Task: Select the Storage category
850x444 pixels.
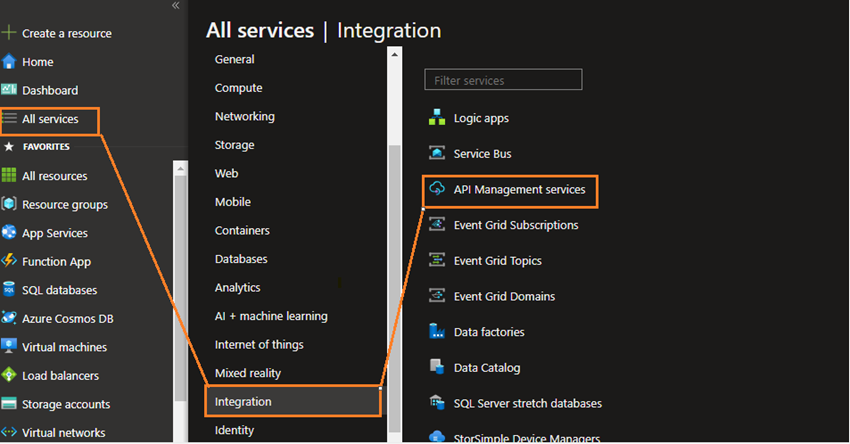Action: pos(234,145)
